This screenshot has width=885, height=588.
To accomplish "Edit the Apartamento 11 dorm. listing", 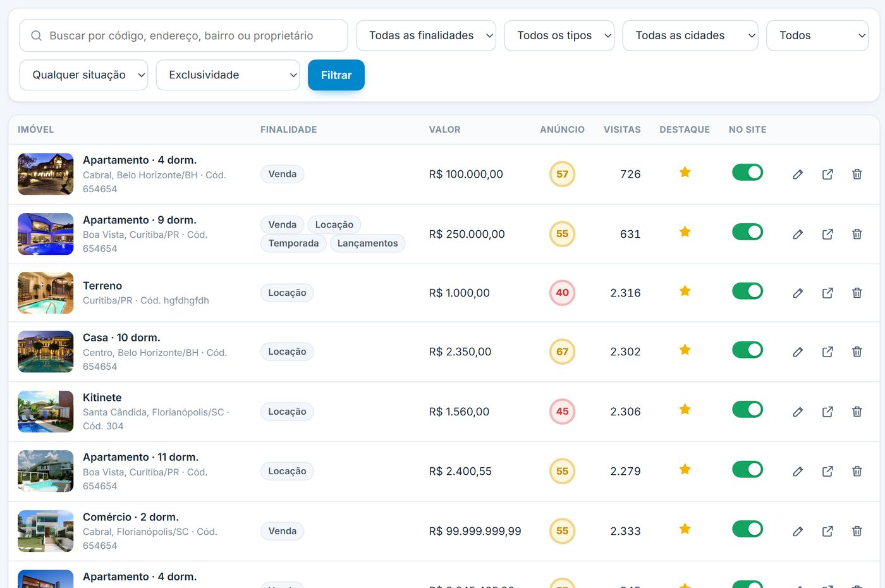I will (x=798, y=471).
